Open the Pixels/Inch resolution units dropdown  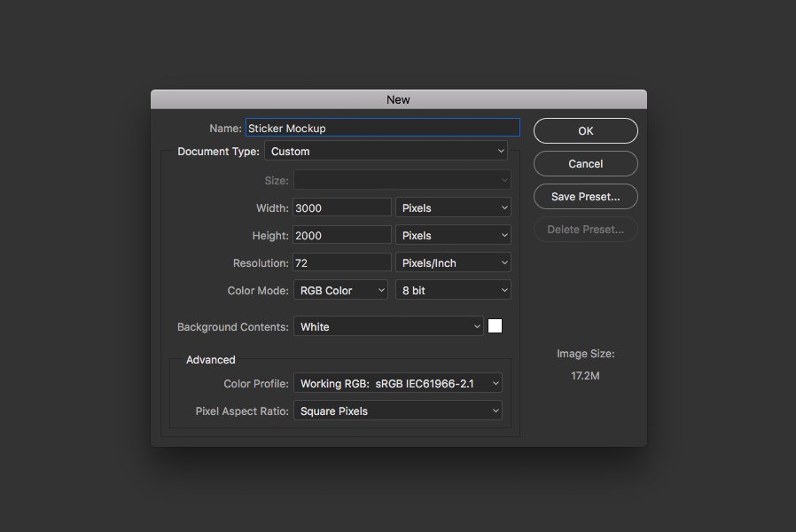pyautogui.click(x=453, y=262)
